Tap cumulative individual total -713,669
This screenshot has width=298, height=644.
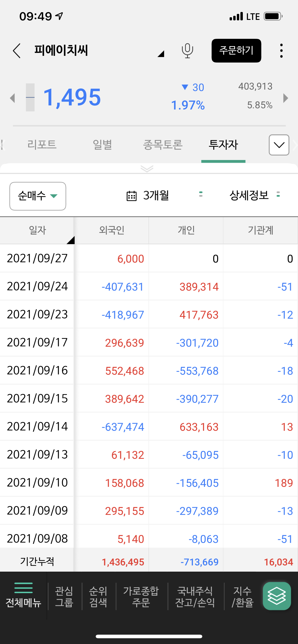point(200,562)
